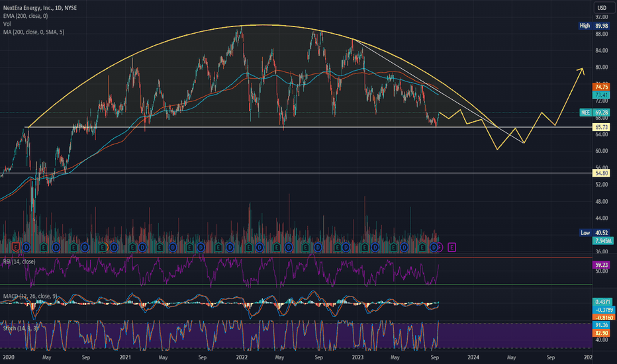Click the 7.945M volume value label
Viewport: 617px width, 364px height.
click(603, 240)
